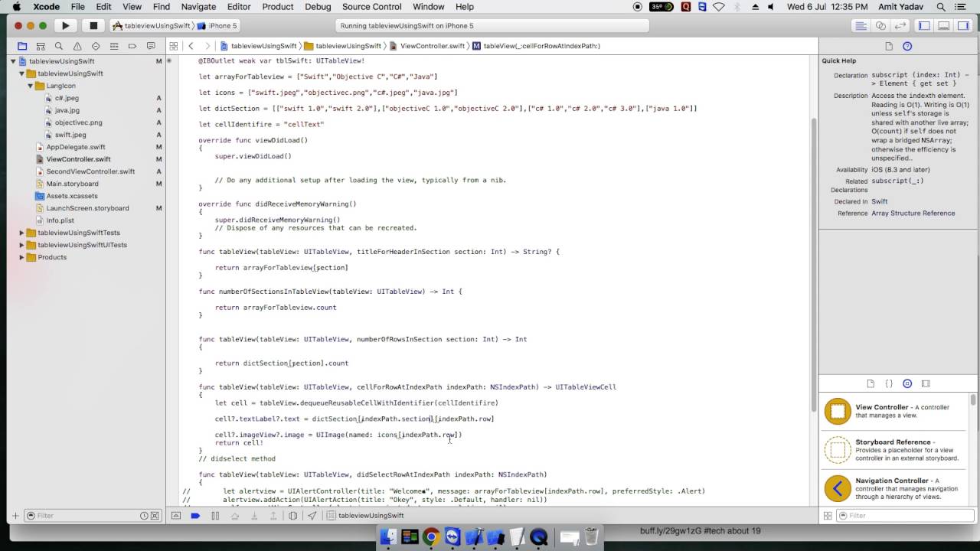980x551 pixels.
Task: Show only source-controlled files filter
Action: (x=154, y=516)
